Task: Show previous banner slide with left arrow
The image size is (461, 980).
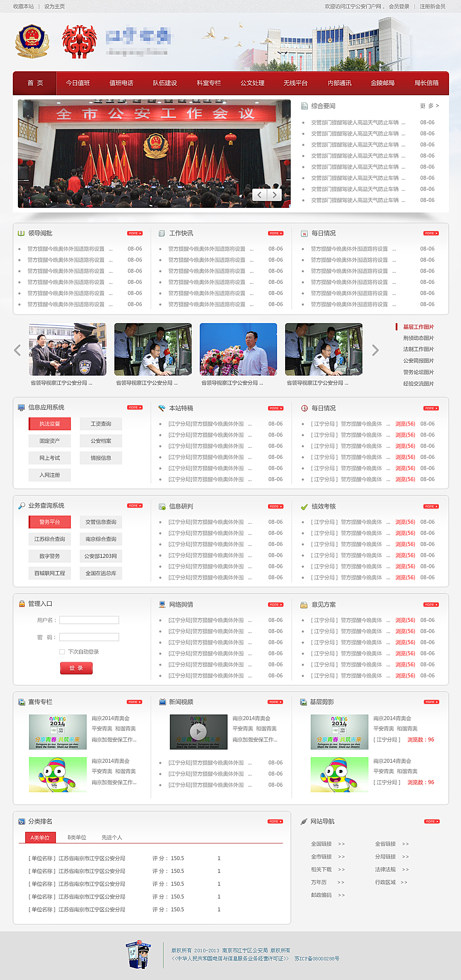Action: point(260,195)
